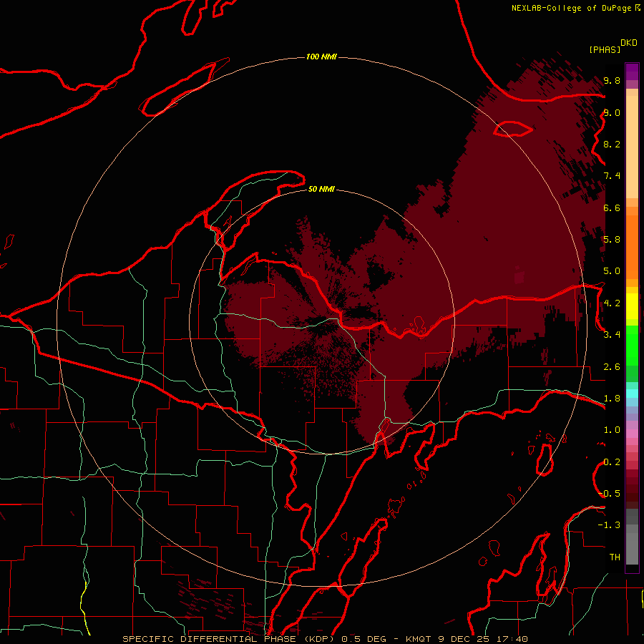Click the 4.2 value on the color scale
Screen dimensions: 644x644
click(x=612, y=303)
